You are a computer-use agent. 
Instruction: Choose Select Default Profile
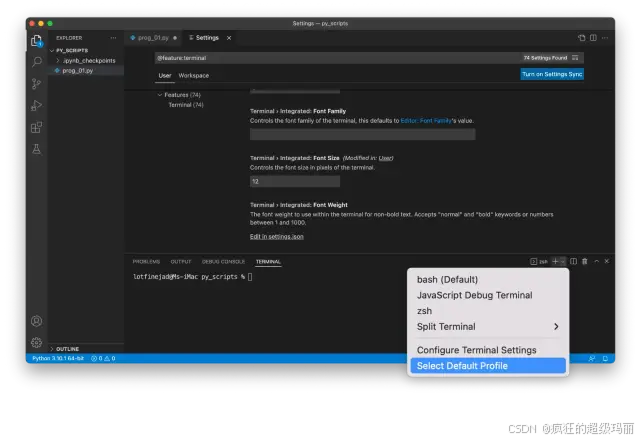pos(488,366)
